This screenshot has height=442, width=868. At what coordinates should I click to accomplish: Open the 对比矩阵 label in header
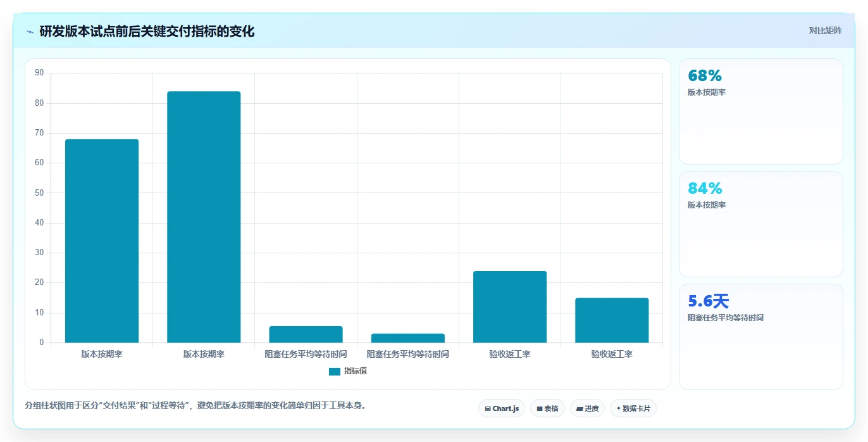825,30
